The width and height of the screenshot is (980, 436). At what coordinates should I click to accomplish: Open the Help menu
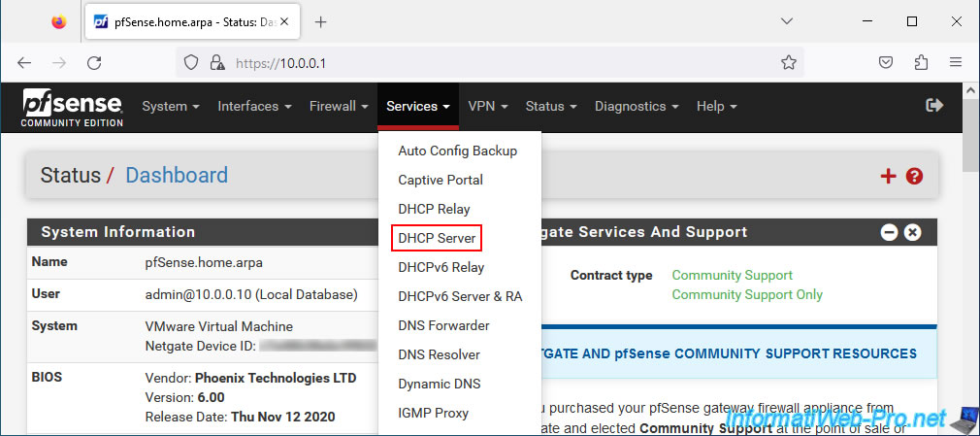(716, 107)
